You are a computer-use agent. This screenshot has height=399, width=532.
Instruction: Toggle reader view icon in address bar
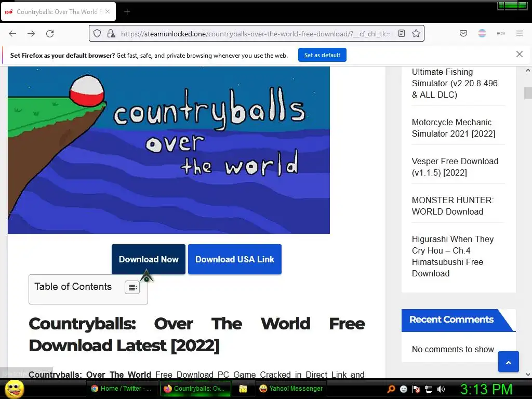coord(402,33)
